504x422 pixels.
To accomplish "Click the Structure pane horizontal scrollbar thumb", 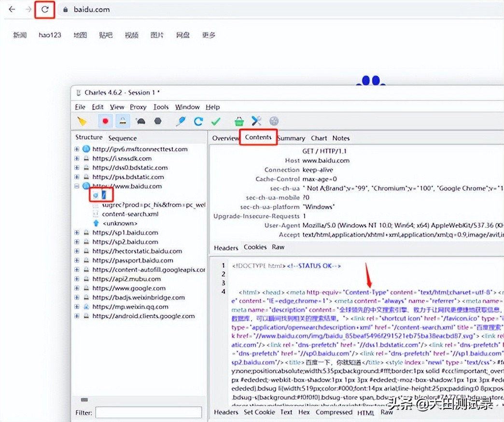I will point(84,399).
